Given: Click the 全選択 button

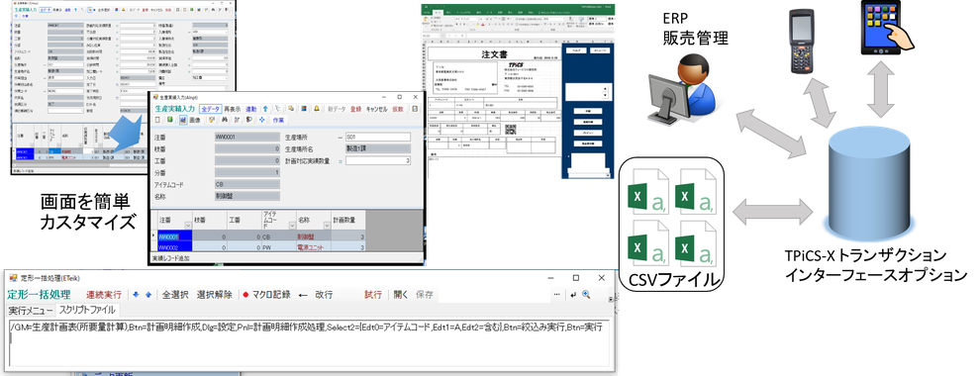Looking at the screenshot, I should (175, 295).
